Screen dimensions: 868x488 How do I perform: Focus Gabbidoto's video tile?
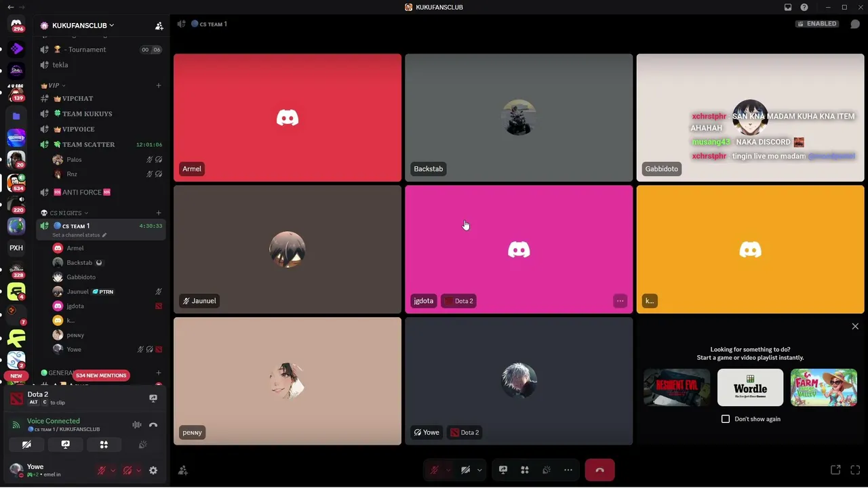click(750, 118)
